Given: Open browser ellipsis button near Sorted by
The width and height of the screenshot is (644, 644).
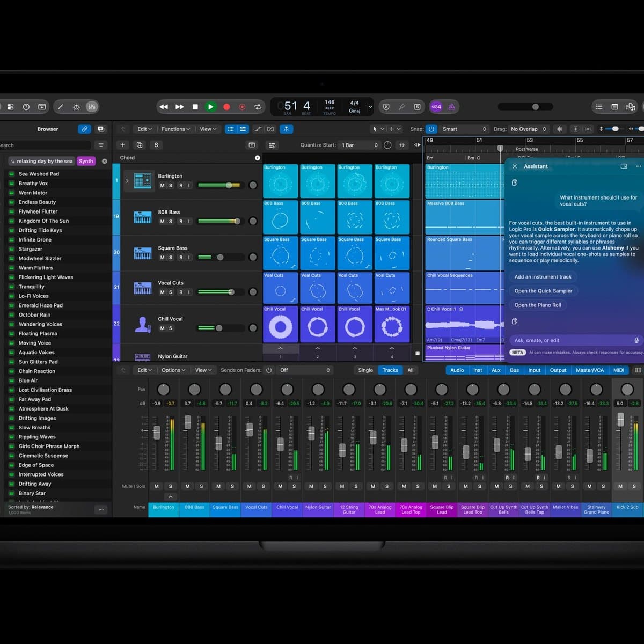Looking at the screenshot, I should click(101, 509).
